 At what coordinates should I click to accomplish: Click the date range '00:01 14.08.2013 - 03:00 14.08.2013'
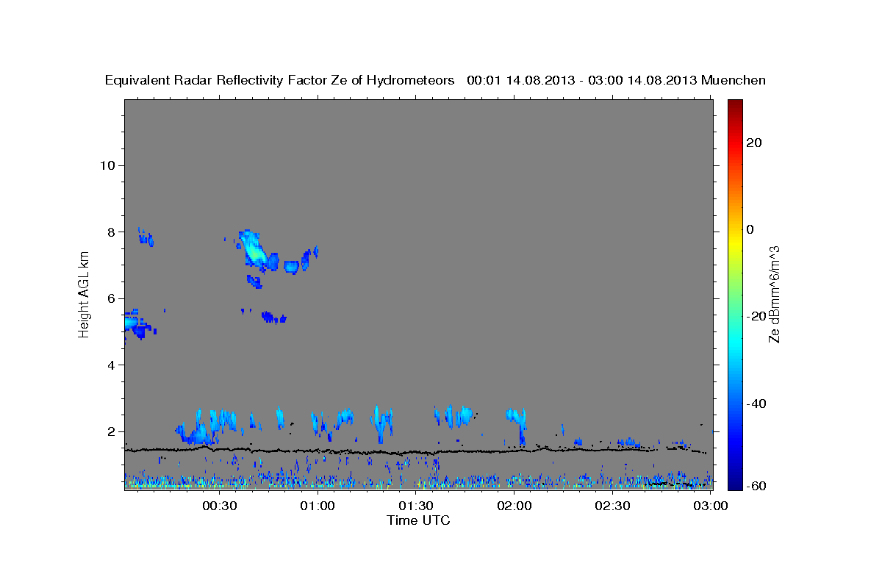(x=582, y=81)
